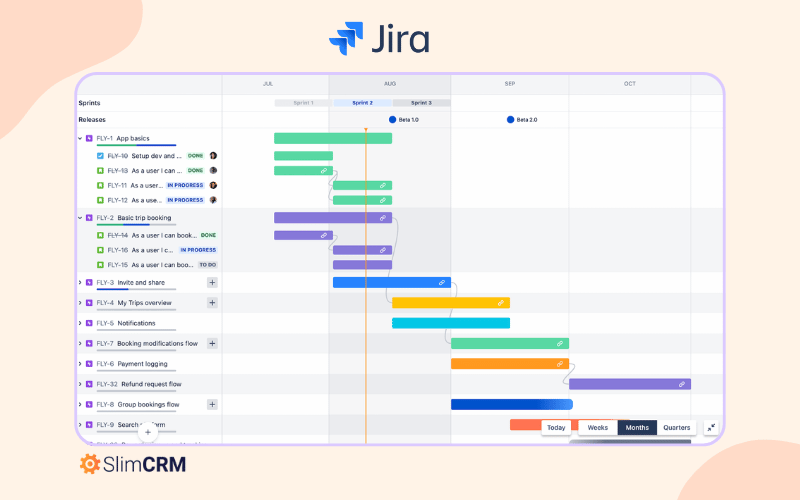Collapse the FLY-2 Basic trip booking epic
This screenshot has width=800, height=500.
coord(80,218)
